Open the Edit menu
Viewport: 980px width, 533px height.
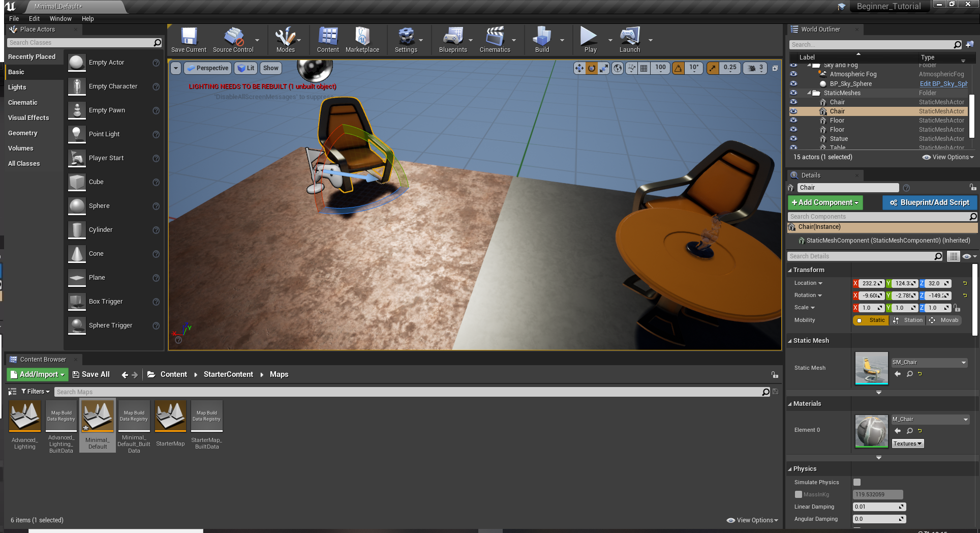point(34,19)
